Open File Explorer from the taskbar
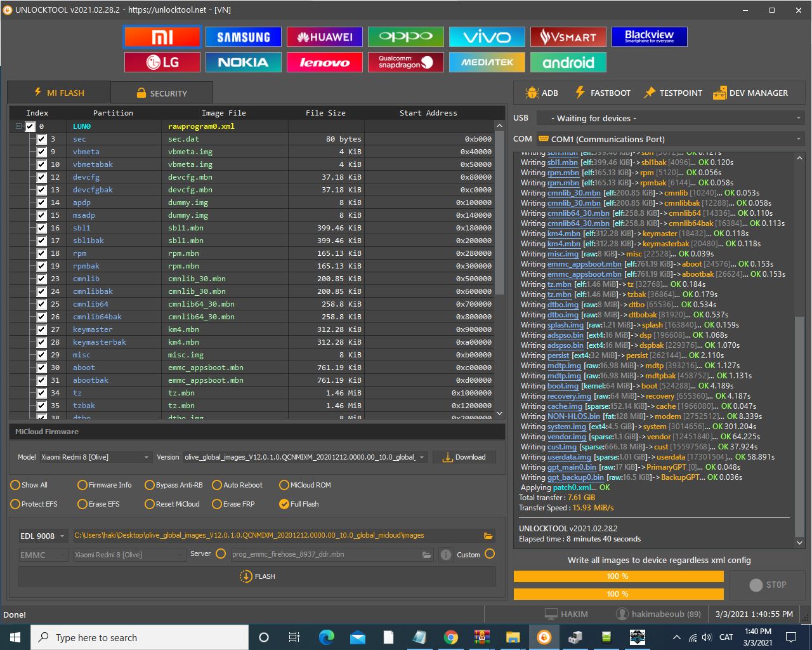This screenshot has width=812, height=650. (x=513, y=637)
